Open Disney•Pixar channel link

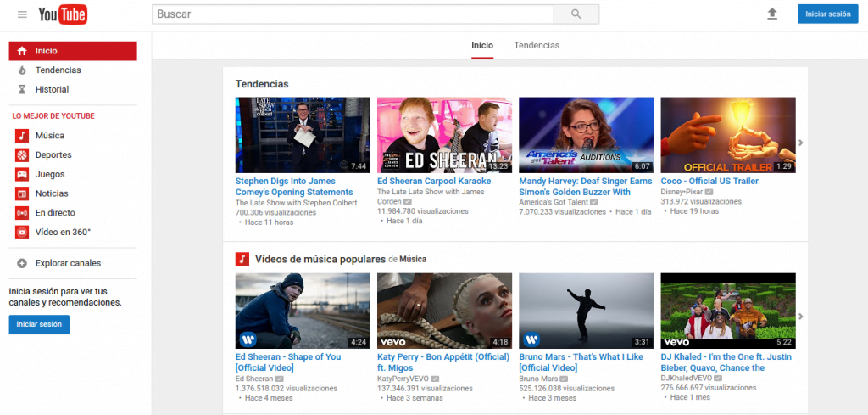tap(682, 192)
